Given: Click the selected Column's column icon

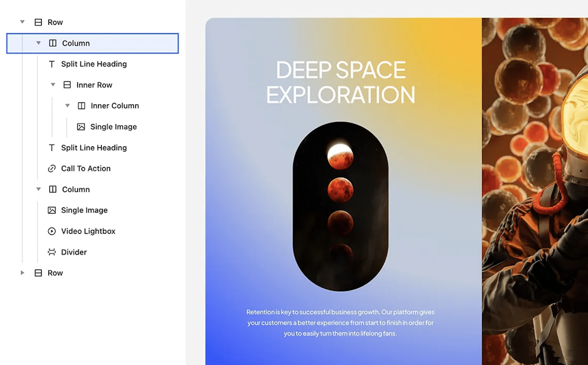Looking at the screenshot, I should 53,43.
